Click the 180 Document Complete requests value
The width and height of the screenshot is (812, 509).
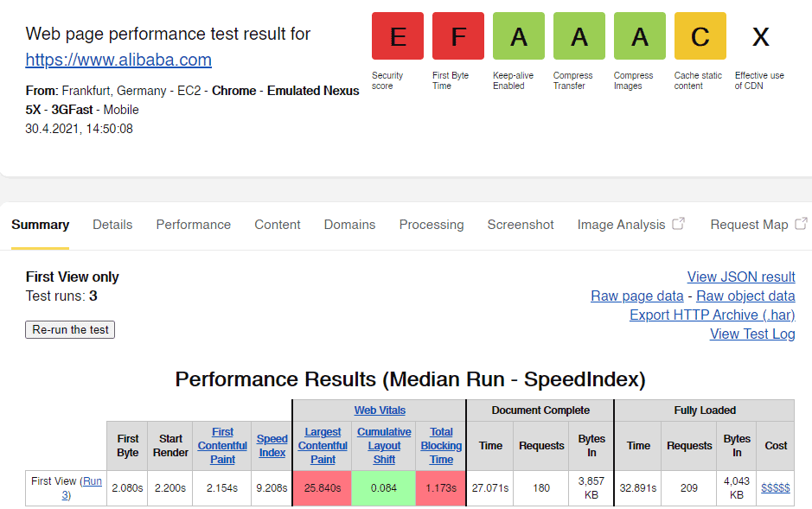point(541,487)
